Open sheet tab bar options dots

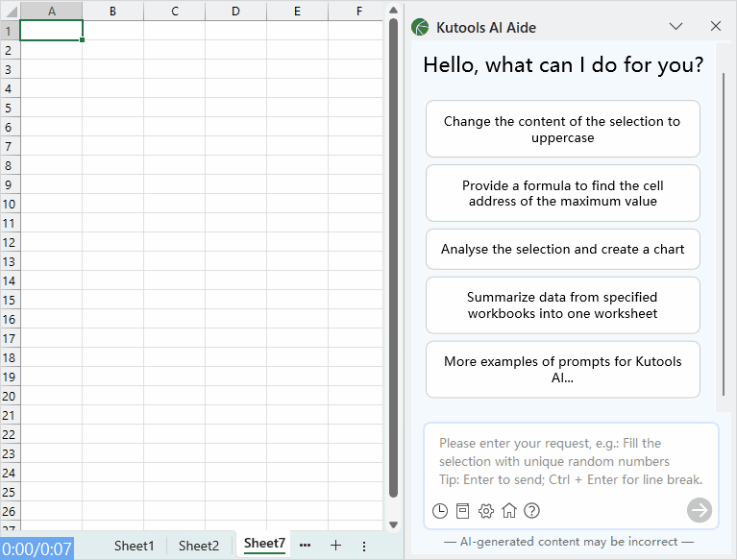pyautogui.click(x=364, y=546)
